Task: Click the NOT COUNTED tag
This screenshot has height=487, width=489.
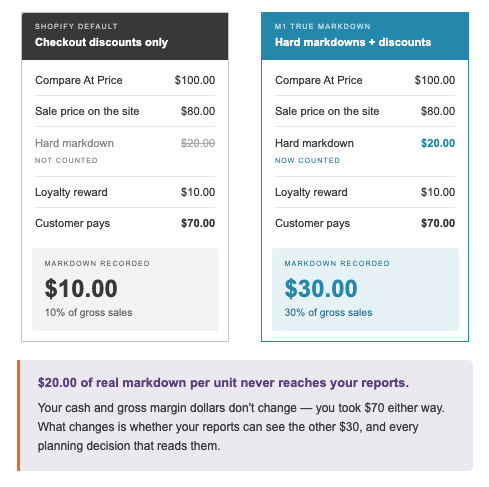Action: tap(66, 160)
